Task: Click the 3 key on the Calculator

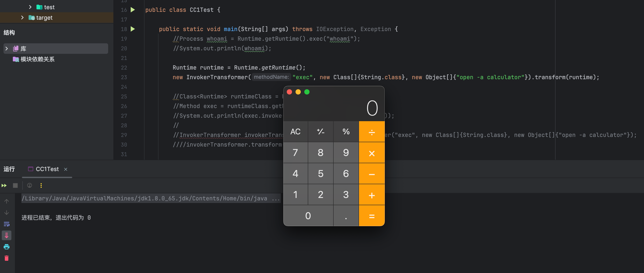Action: pos(346,195)
